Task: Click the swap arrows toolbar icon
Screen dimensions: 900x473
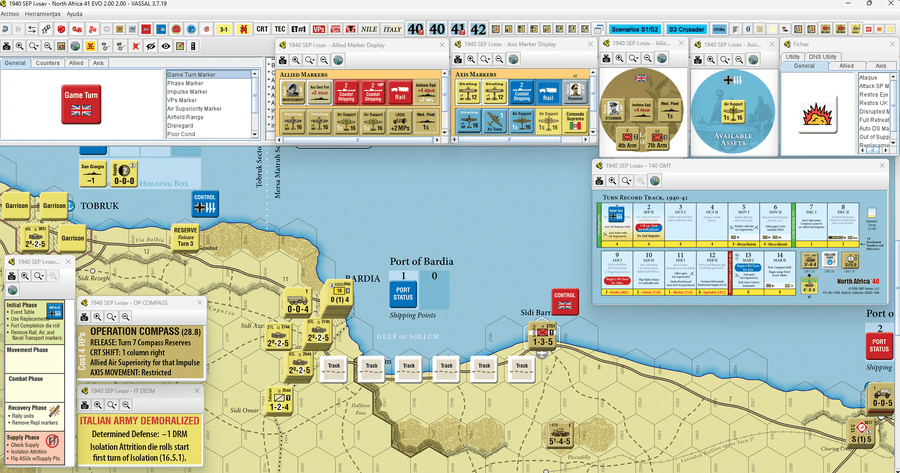Action: coord(32,29)
